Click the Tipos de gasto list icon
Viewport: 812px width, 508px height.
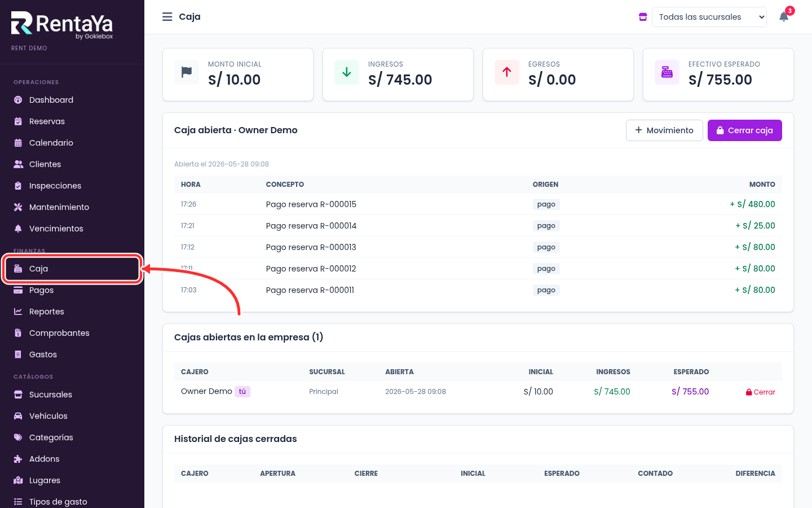click(18, 502)
